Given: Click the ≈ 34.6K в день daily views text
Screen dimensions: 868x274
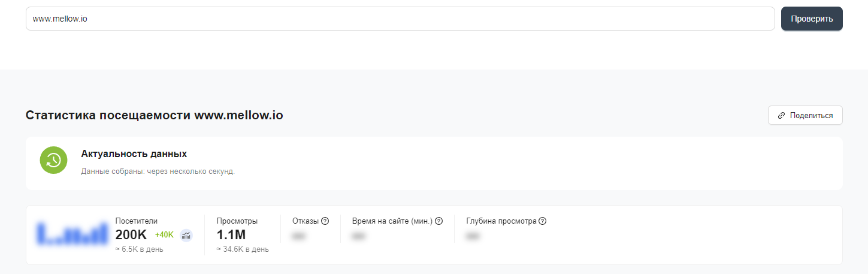Looking at the screenshot, I should click(x=243, y=249).
